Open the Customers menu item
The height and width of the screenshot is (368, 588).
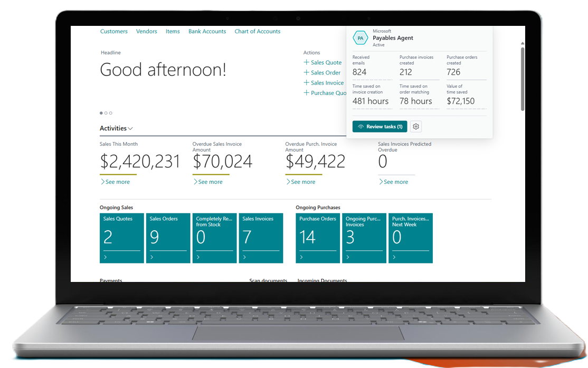[x=114, y=32]
